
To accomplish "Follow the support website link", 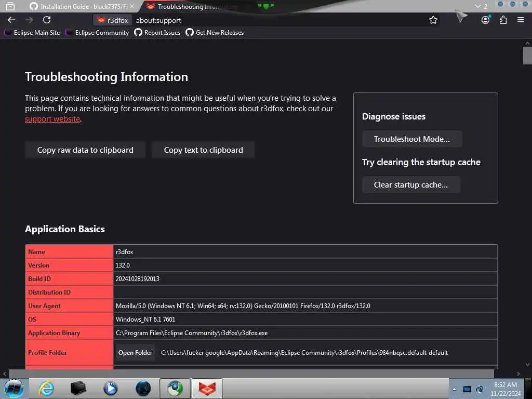I will click(52, 119).
